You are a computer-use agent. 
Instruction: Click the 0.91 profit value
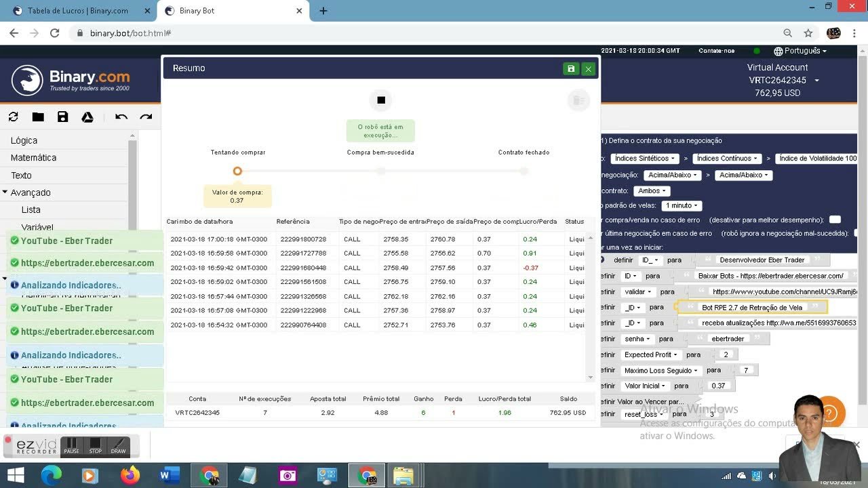530,253
